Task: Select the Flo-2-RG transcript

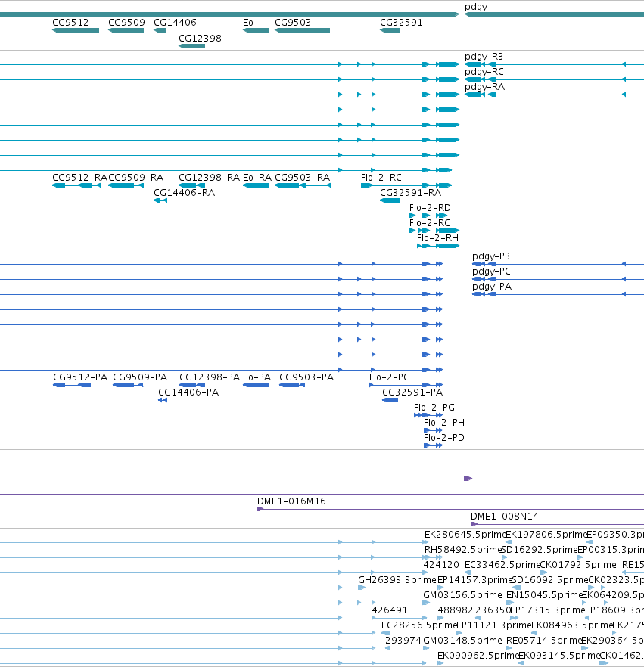Action: [x=434, y=231]
